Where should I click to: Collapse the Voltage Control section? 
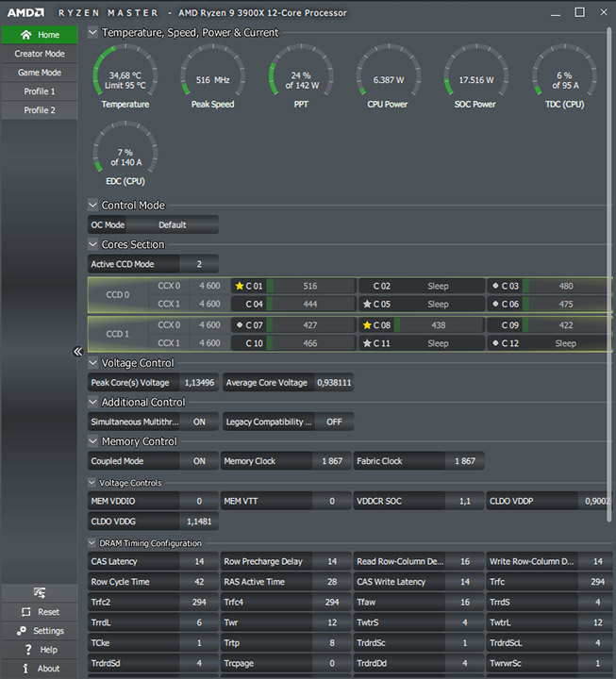pos(92,362)
